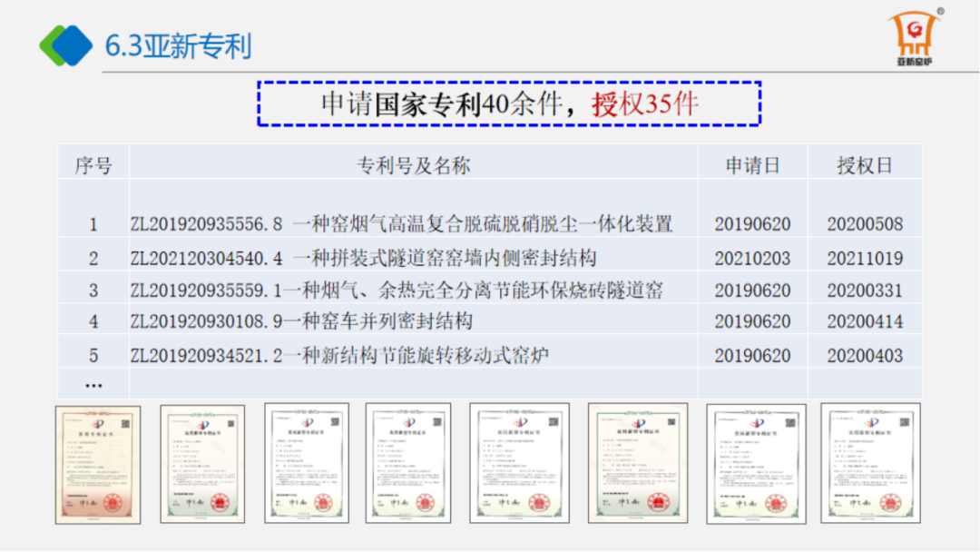The image size is (980, 552).
Task: Click the blue-green diamond logo beside title
Action: (65, 44)
